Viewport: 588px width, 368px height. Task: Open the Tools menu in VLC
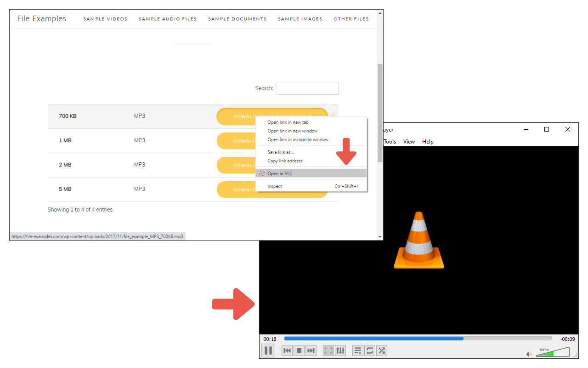click(389, 141)
